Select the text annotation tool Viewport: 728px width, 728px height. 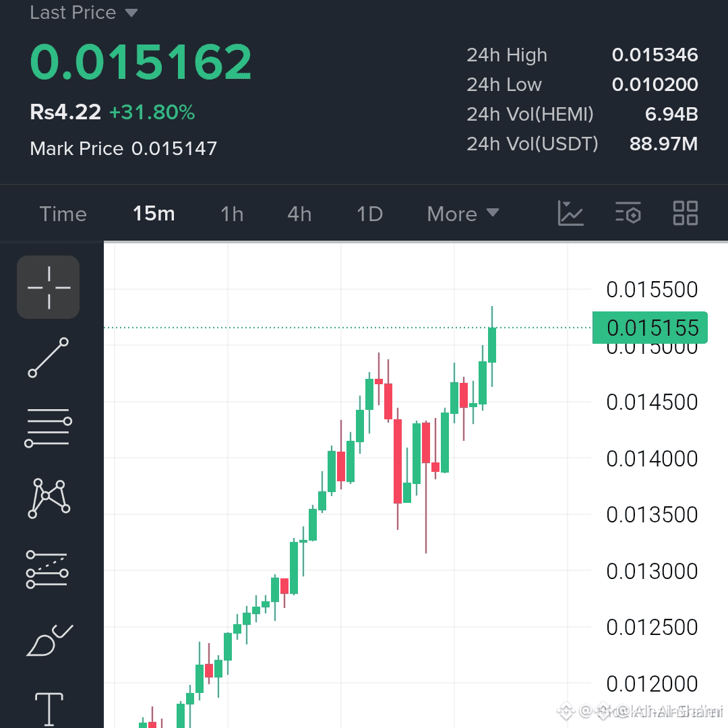click(49, 709)
